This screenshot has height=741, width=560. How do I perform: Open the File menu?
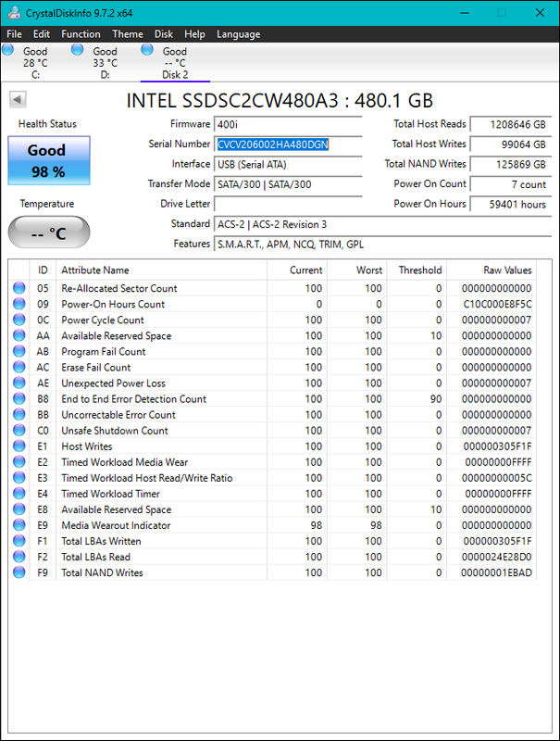point(14,34)
